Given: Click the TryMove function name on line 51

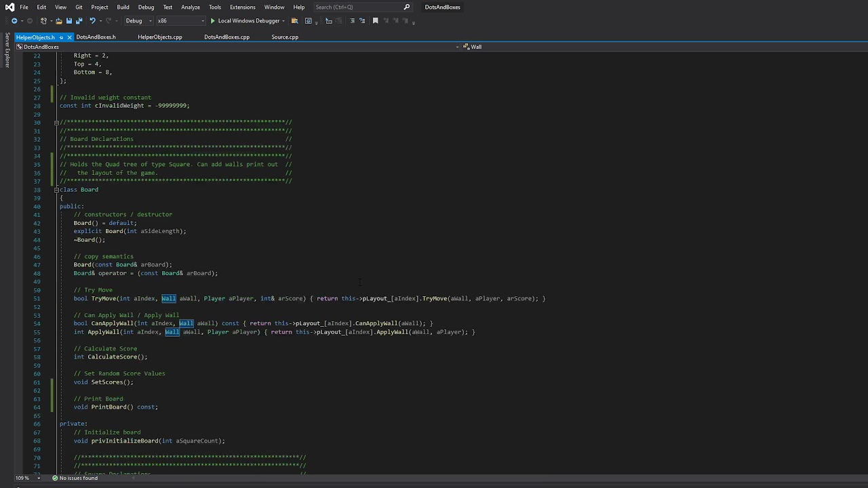Looking at the screenshot, I should (103, 299).
